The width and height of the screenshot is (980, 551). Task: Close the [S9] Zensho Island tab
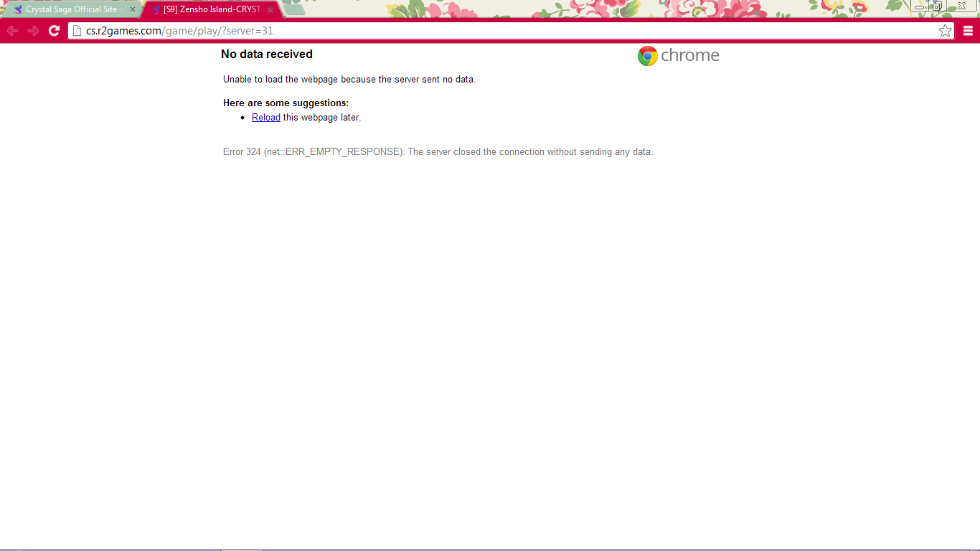270,10
